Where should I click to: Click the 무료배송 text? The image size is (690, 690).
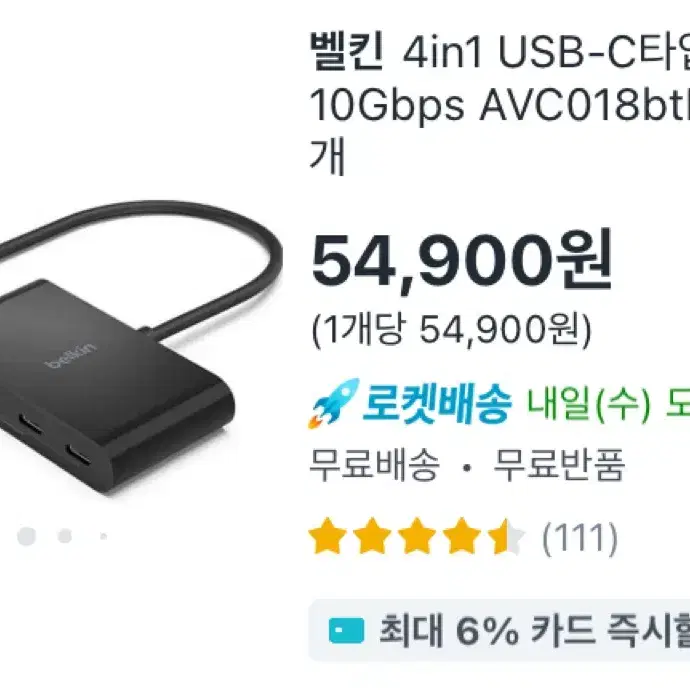[x=374, y=465]
